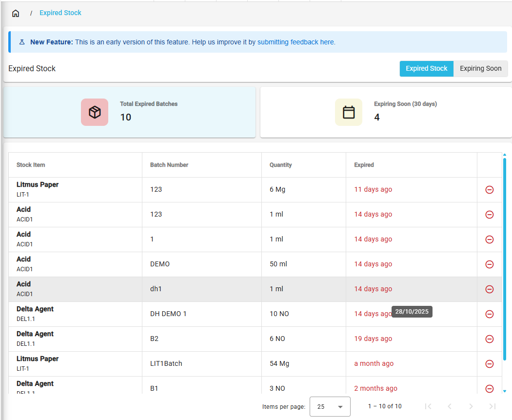Remove Delta Agent batch B1 with minus icon

pos(490,389)
